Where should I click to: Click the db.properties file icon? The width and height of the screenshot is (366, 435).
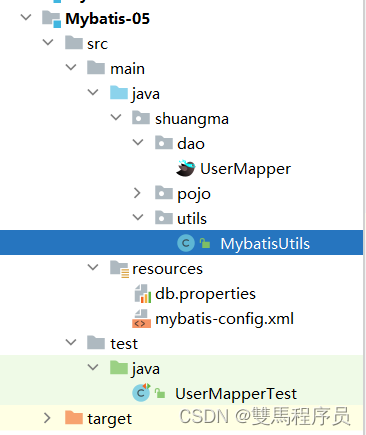143,293
